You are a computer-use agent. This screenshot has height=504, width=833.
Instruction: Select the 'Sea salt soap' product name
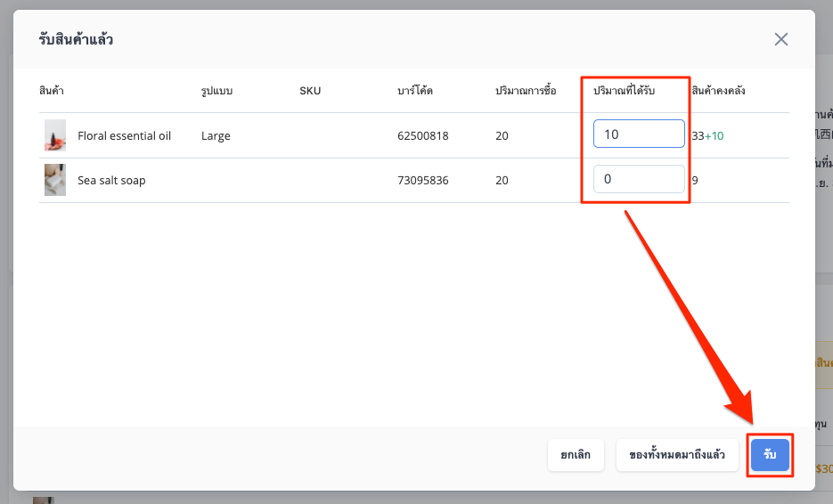point(111,181)
